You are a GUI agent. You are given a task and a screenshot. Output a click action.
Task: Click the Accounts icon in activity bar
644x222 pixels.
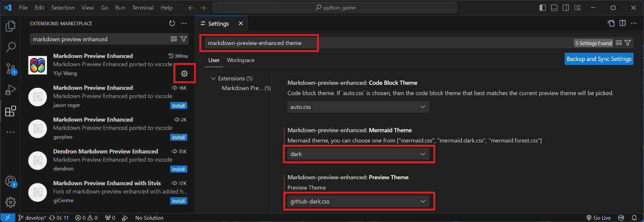(x=11, y=181)
